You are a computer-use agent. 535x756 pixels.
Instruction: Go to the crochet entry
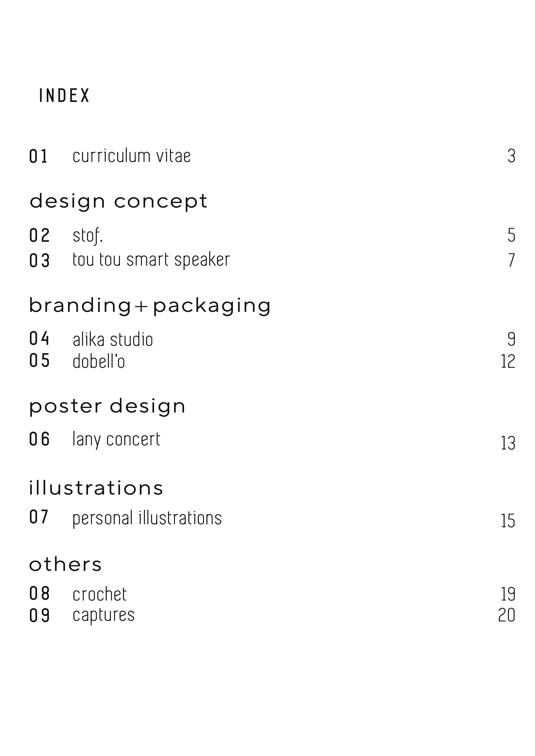tap(99, 594)
